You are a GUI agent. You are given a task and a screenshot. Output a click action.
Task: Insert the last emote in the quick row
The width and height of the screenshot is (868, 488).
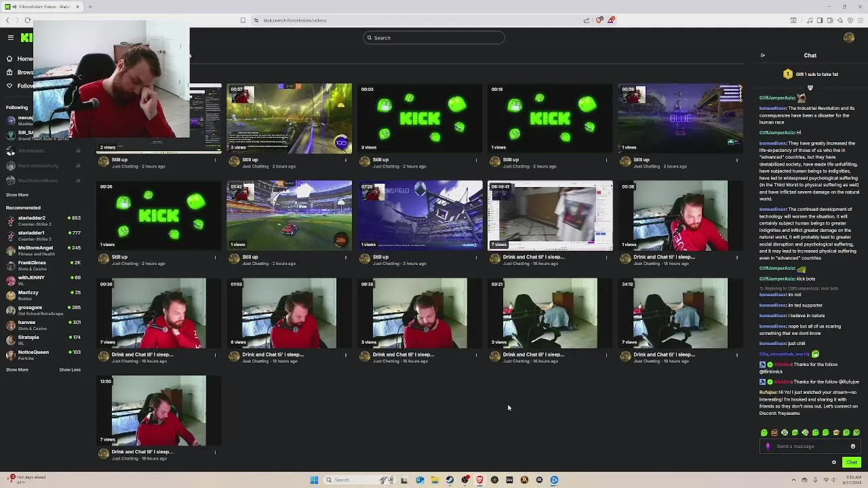tap(856, 432)
